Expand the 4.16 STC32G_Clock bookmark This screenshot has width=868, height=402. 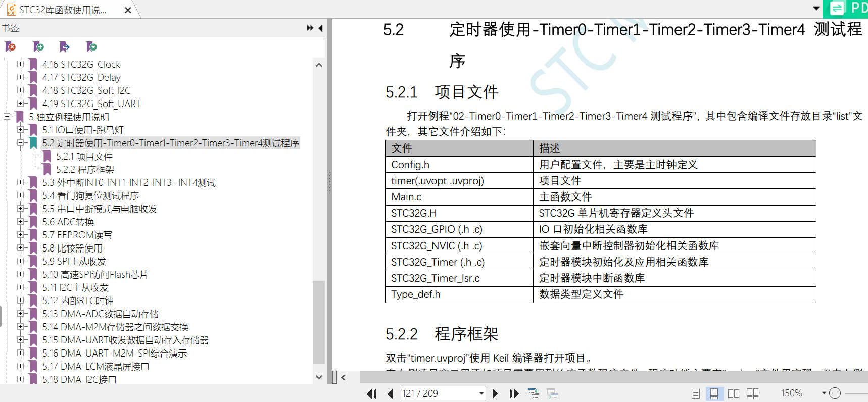click(x=20, y=64)
